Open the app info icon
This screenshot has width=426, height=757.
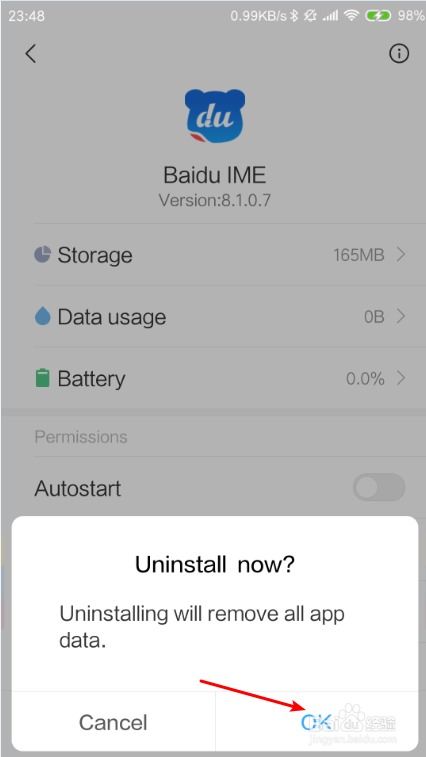399,54
